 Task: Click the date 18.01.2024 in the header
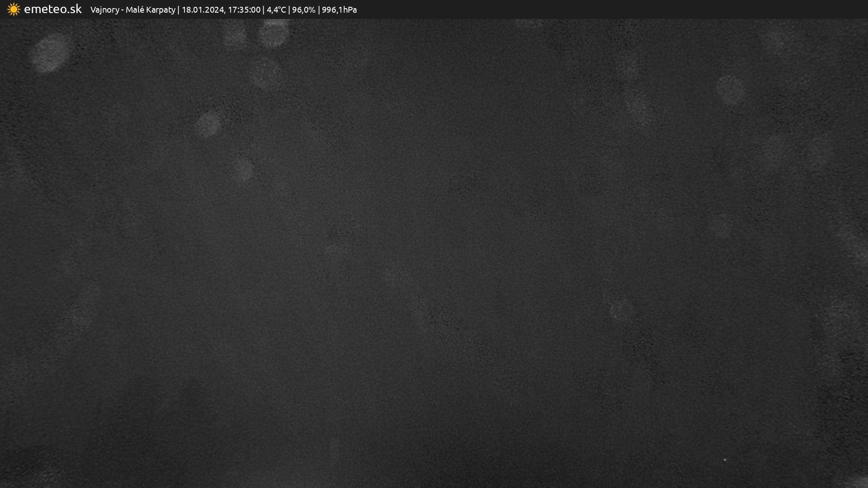(x=203, y=9)
